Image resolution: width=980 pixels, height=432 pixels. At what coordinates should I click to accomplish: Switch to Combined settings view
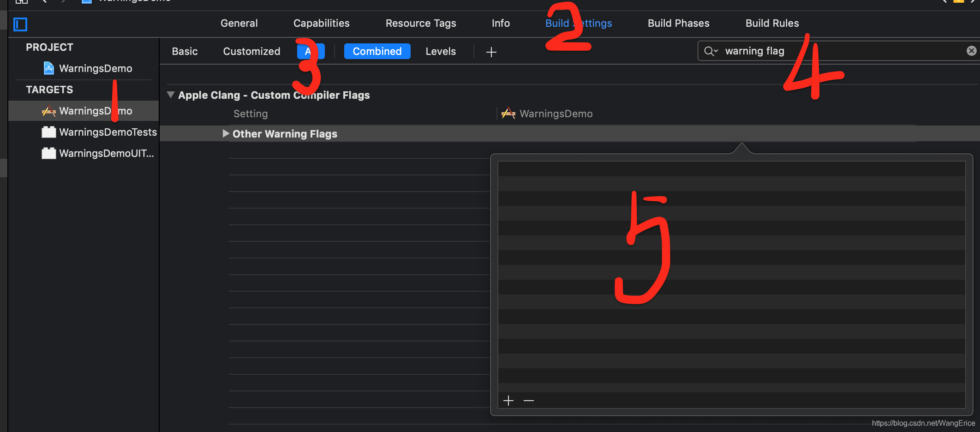pos(377,51)
